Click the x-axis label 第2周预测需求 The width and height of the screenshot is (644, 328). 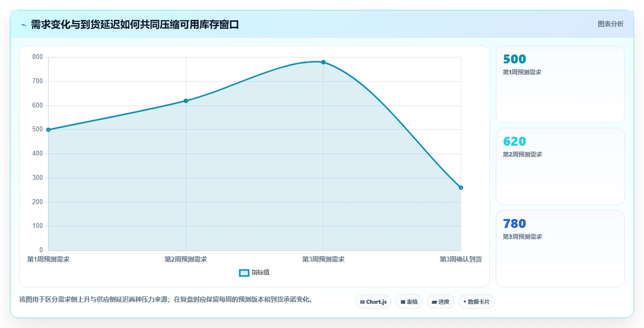click(186, 259)
